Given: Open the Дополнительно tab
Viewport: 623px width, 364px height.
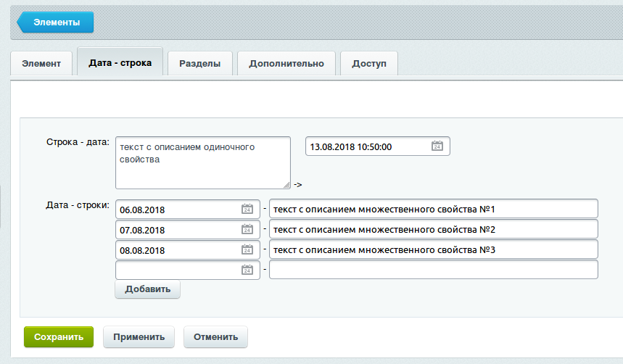Looking at the screenshot, I should point(286,64).
